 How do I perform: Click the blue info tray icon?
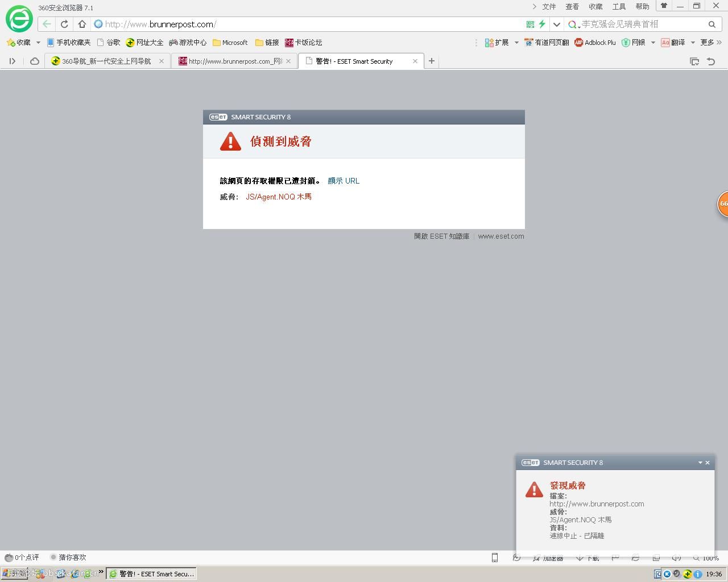click(698, 574)
